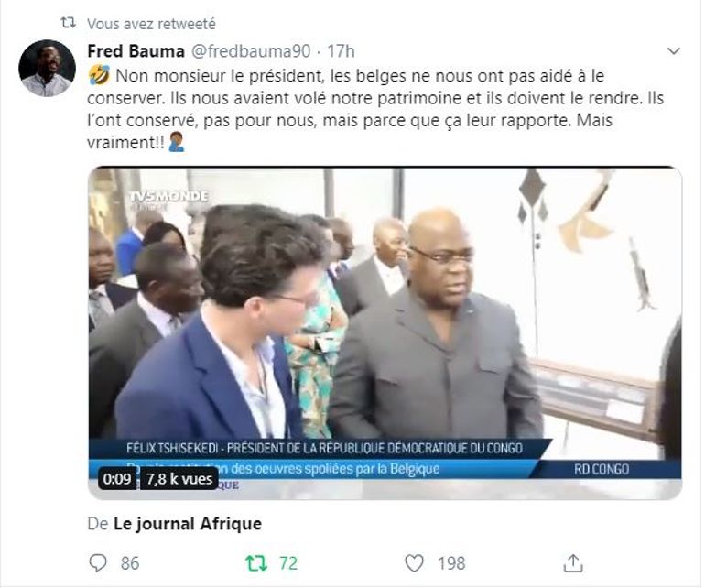Click the 7,8 k vues view counter
The height and width of the screenshot is (588, 705).
[179, 479]
